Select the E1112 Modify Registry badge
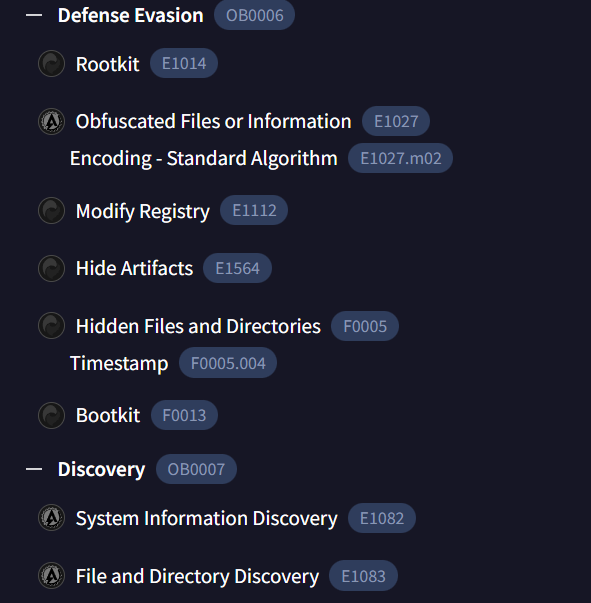The image size is (591, 603). click(254, 210)
